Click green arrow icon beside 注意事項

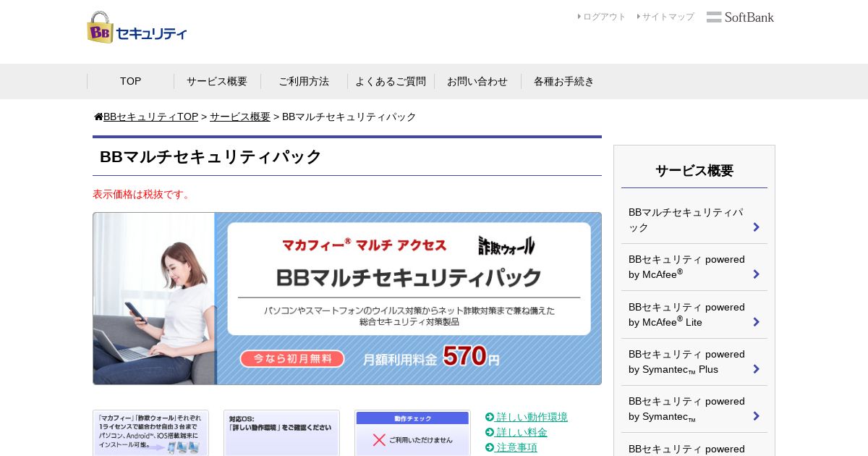490,447
